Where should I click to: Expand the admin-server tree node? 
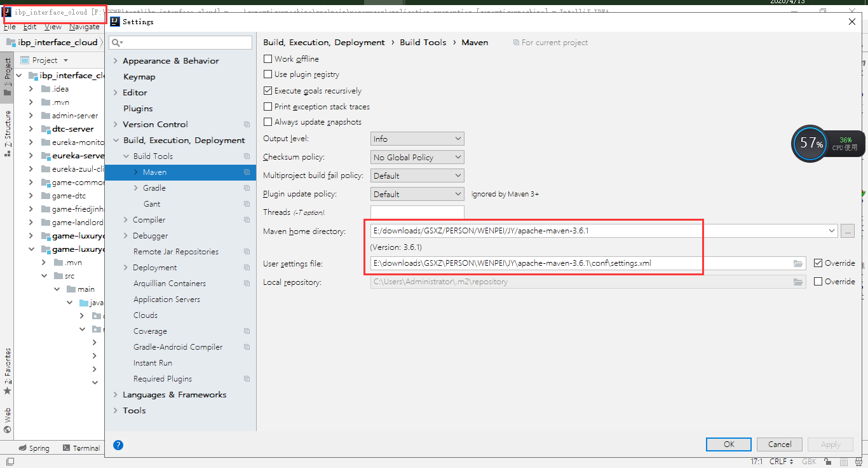click(x=31, y=115)
